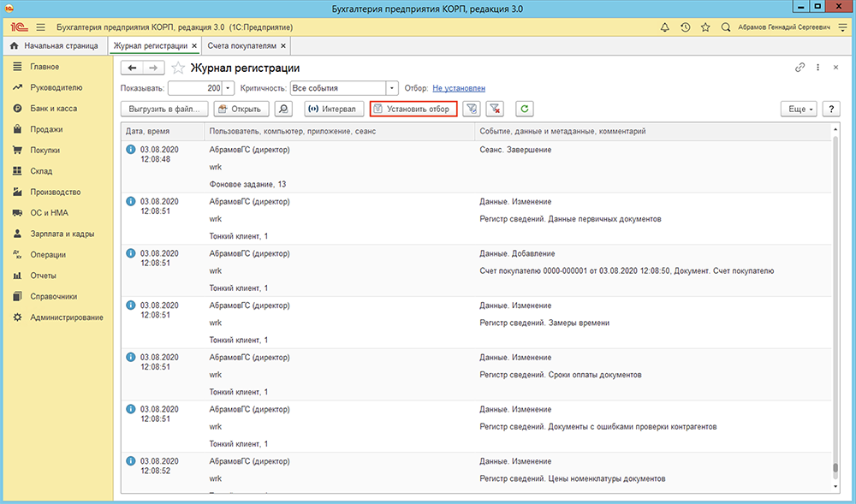
Task: Click the notifications bell icon
Action: (664, 27)
